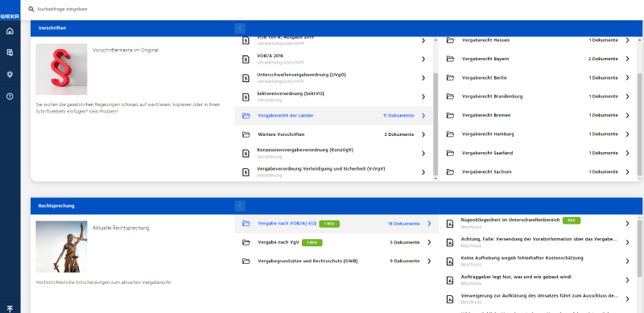Expand Vergaberecht Bayern with its chevron
This screenshot has height=313, width=644.
(628, 59)
